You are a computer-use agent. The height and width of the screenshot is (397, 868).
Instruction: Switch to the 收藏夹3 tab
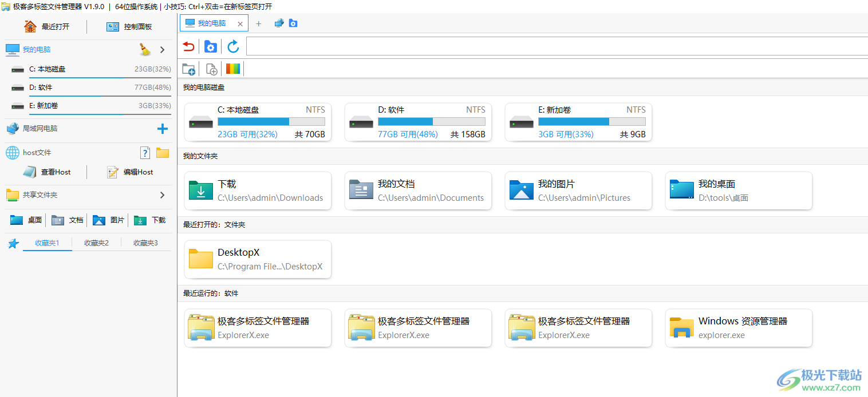click(145, 243)
